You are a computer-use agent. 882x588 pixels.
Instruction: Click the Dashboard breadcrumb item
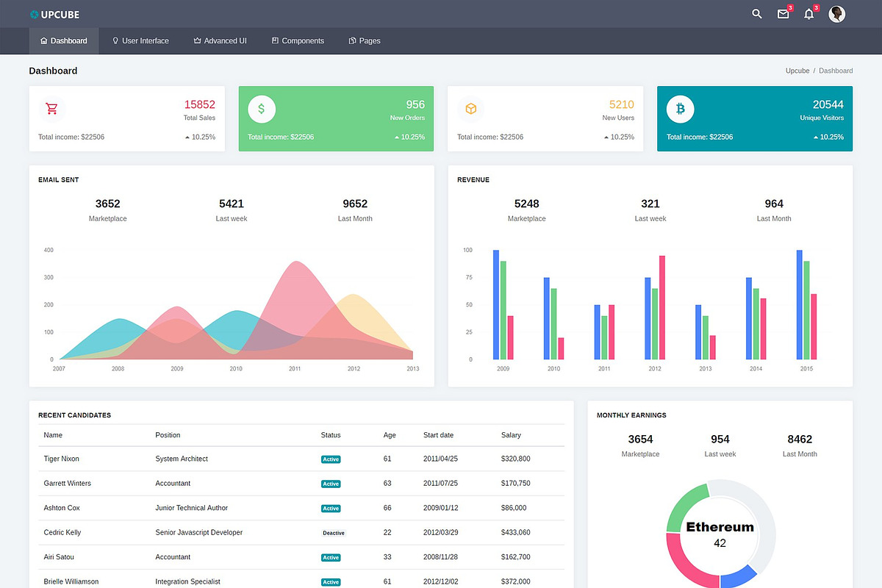(836, 71)
